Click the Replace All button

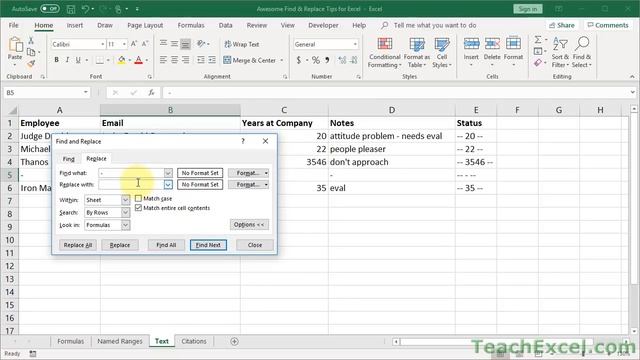[78, 245]
